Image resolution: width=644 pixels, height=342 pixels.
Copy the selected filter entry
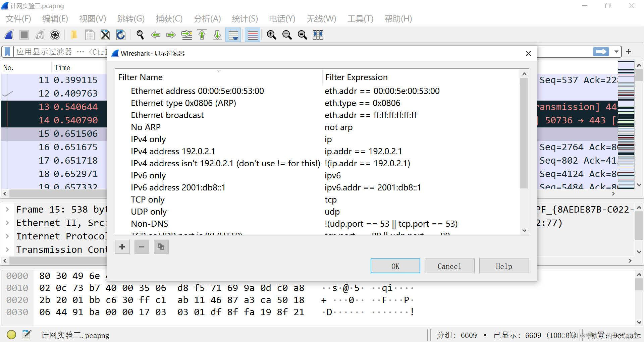(161, 247)
